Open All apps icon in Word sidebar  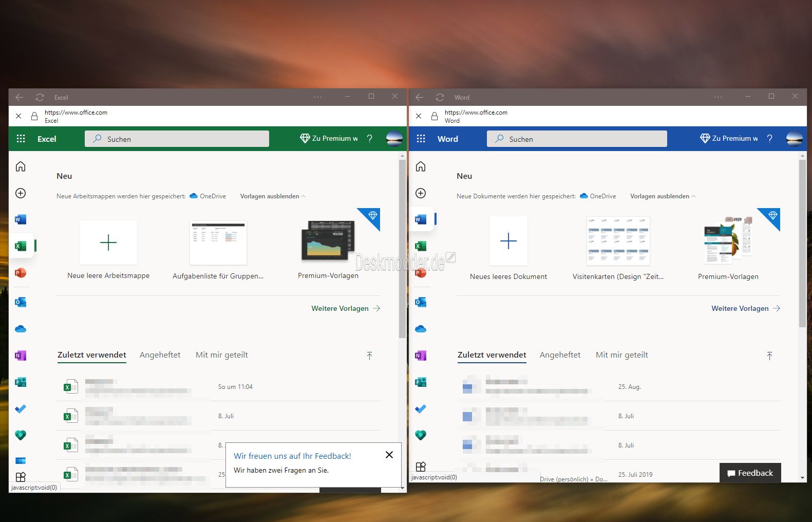pos(421,467)
